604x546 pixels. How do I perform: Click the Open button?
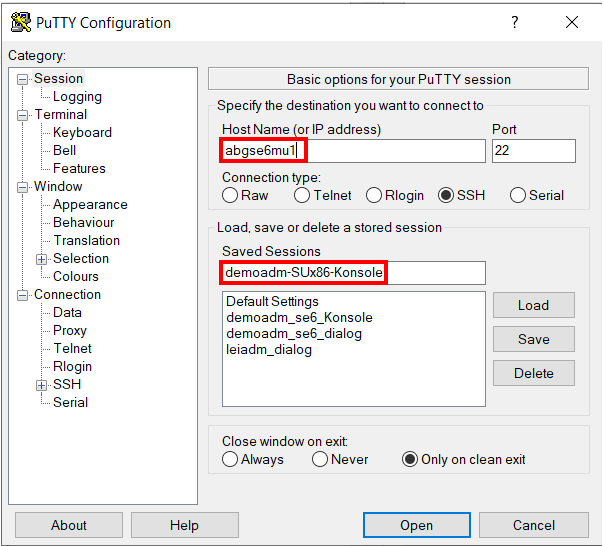pos(416,525)
